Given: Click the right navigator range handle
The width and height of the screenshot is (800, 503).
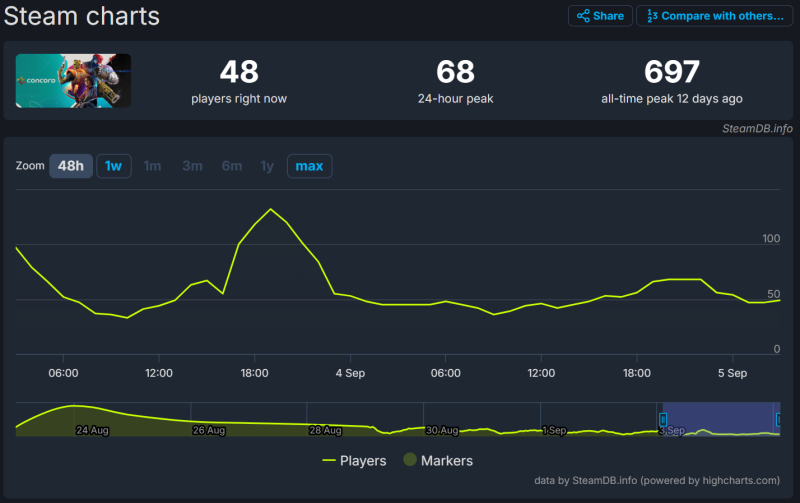Looking at the screenshot, I should (778, 419).
